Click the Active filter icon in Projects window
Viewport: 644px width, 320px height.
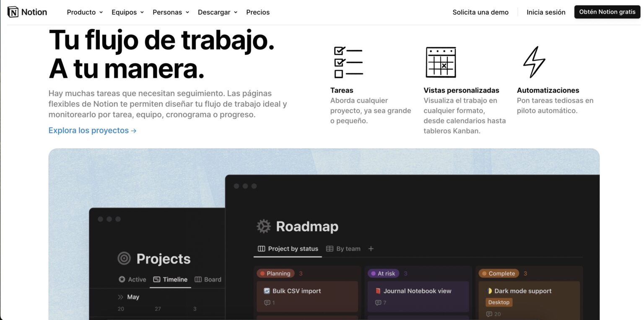point(121,279)
